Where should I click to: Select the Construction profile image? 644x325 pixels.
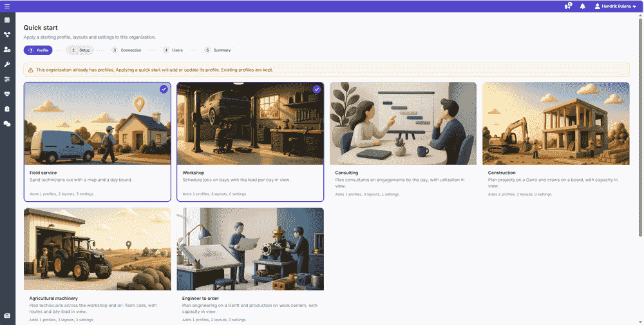click(x=556, y=123)
